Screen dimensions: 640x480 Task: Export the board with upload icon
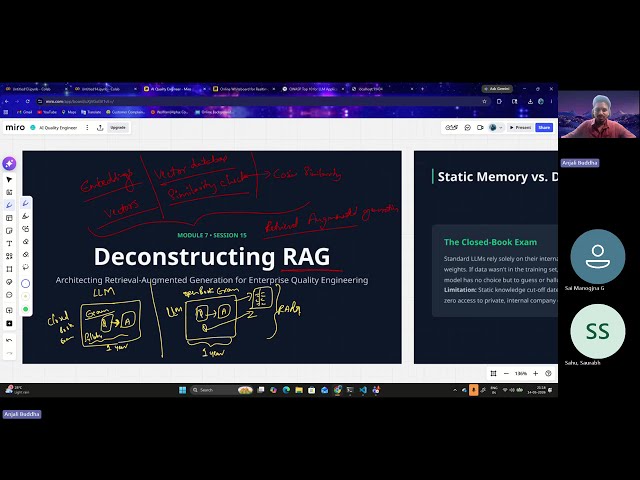pyautogui.click(x=100, y=128)
